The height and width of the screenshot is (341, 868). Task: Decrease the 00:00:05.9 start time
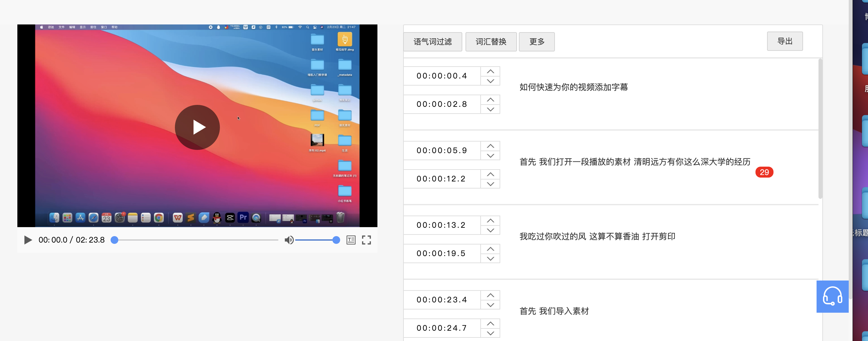[490, 155]
